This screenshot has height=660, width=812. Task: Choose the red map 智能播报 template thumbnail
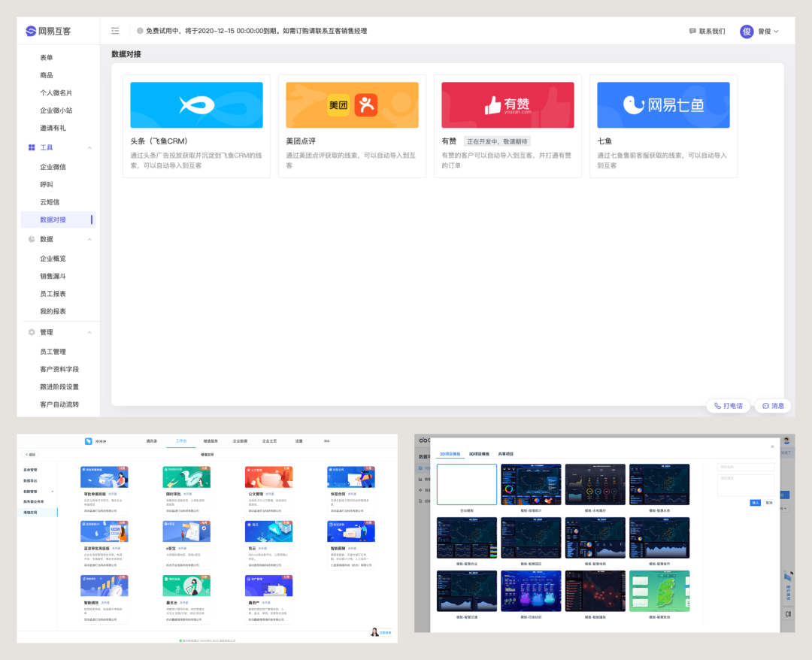pyautogui.click(x=595, y=591)
